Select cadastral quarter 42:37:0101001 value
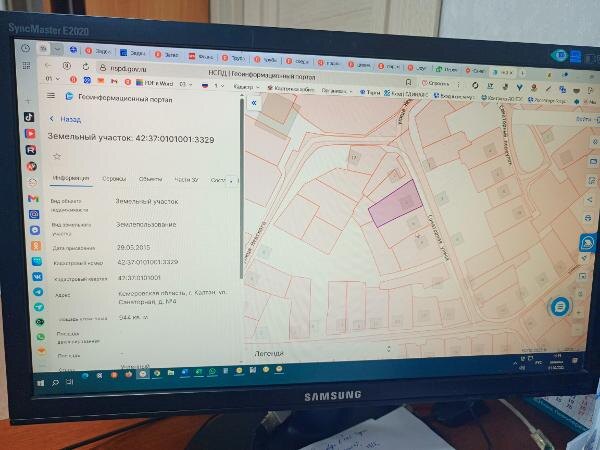The height and width of the screenshot is (450, 600). (139, 277)
